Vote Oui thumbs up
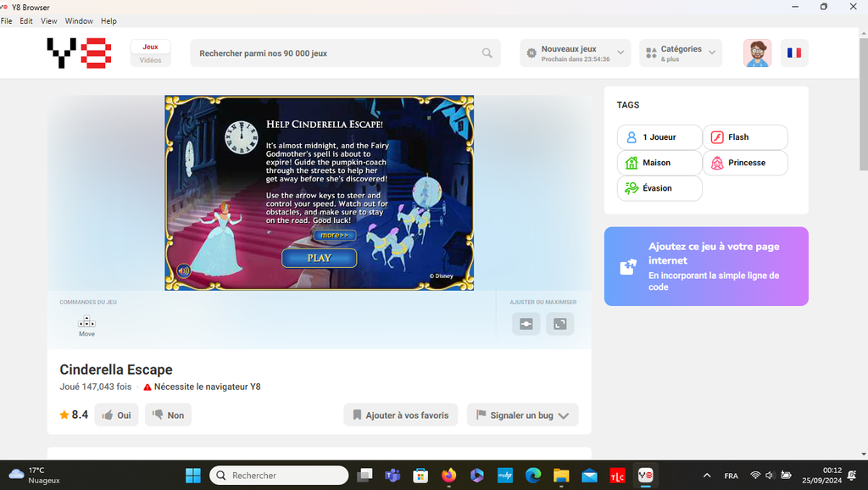This screenshot has height=490, width=868. (116, 415)
